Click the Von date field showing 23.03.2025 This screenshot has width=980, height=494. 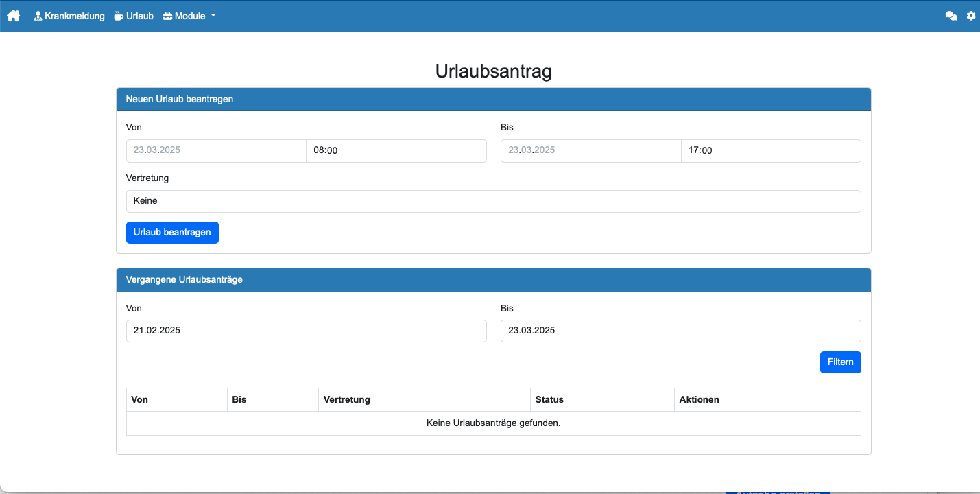click(215, 150)
